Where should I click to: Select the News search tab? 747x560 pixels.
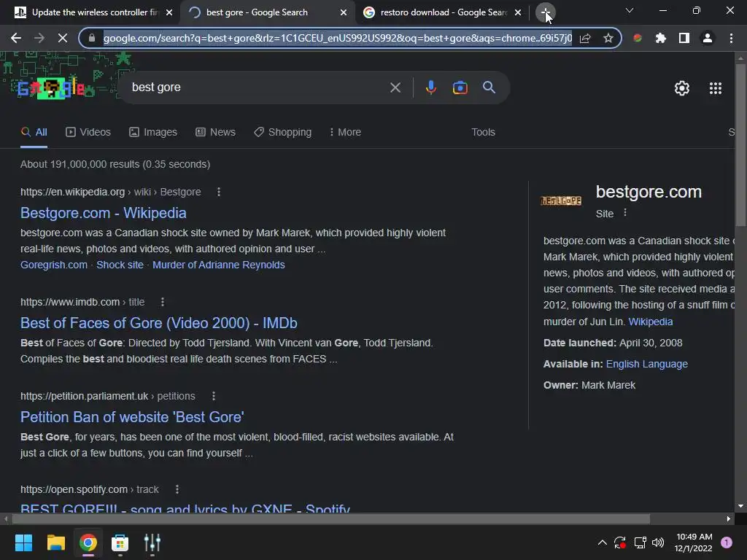click(215, 132)
